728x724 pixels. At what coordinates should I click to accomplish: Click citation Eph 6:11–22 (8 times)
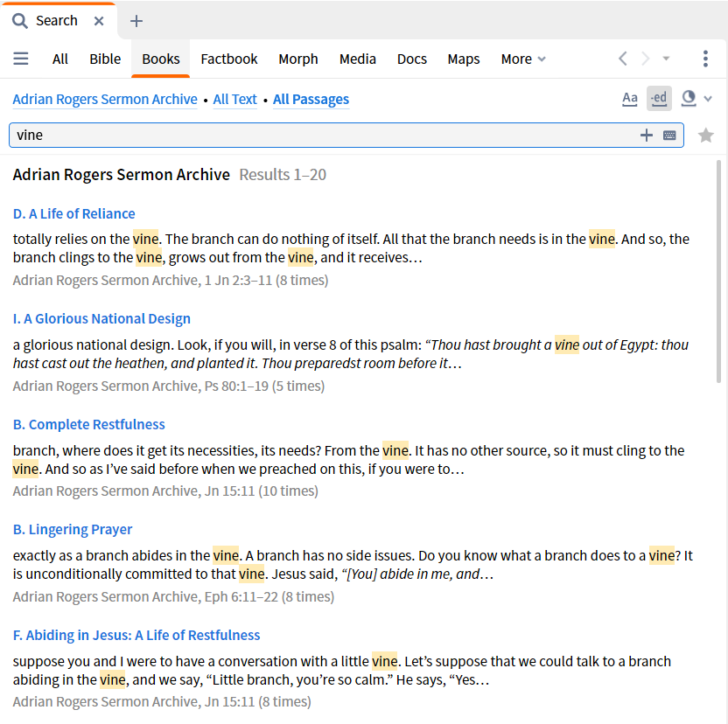173,597
